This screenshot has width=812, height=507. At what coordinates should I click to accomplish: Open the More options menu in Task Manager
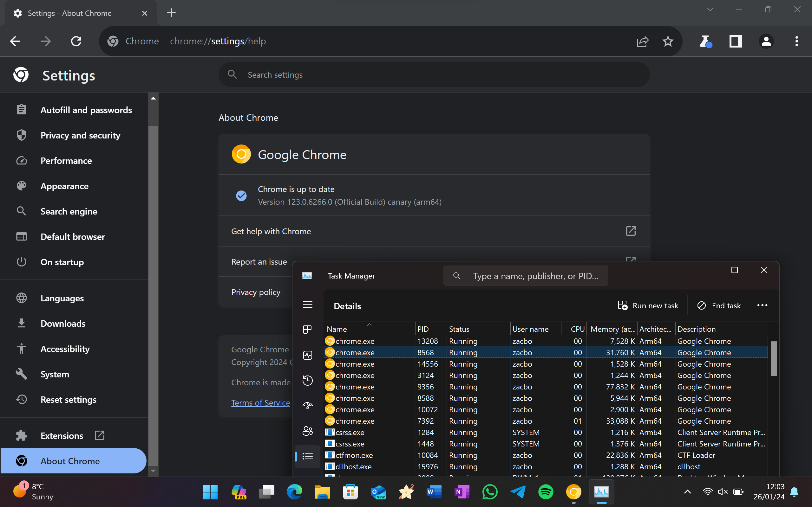click(x=762, y=305)
